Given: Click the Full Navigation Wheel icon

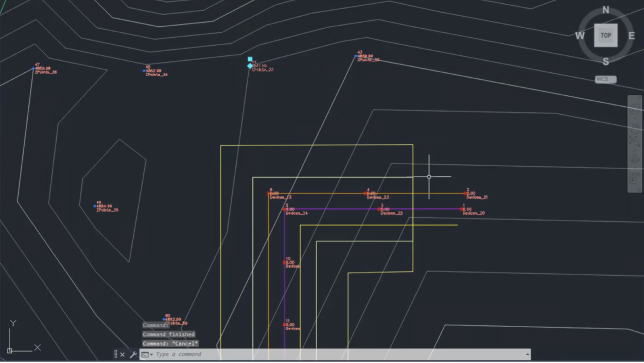Looking at the screenshot, I should pyautogui.click(x=635, y=109).
